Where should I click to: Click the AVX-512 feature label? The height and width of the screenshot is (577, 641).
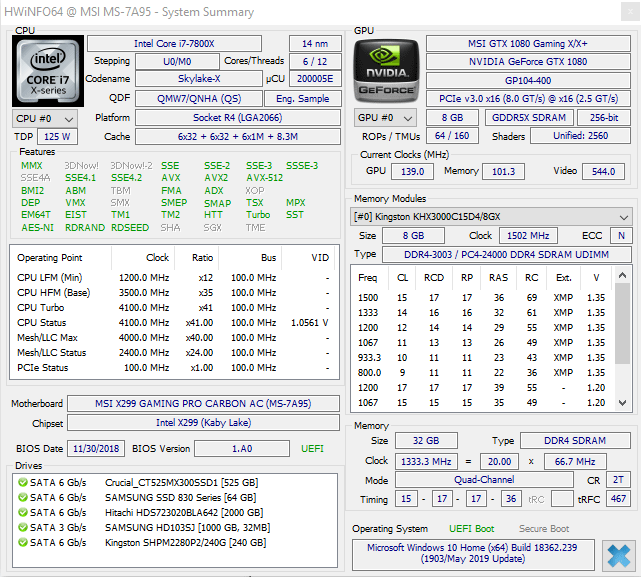pyautogui.click(x=264, y=178)
